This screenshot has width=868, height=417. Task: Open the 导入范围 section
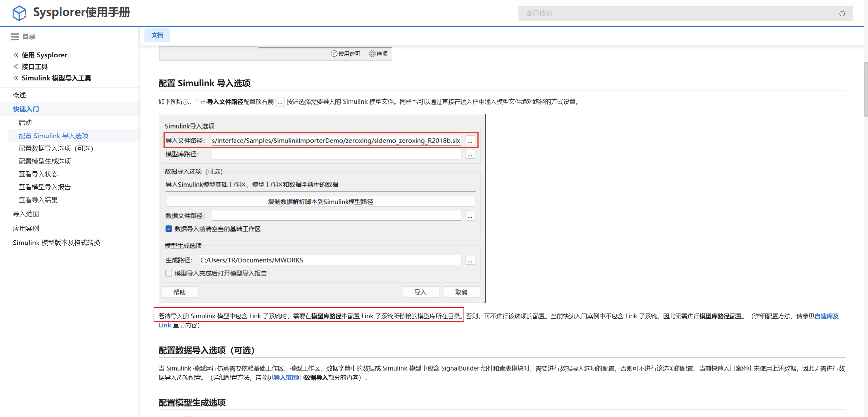[26, 214]
